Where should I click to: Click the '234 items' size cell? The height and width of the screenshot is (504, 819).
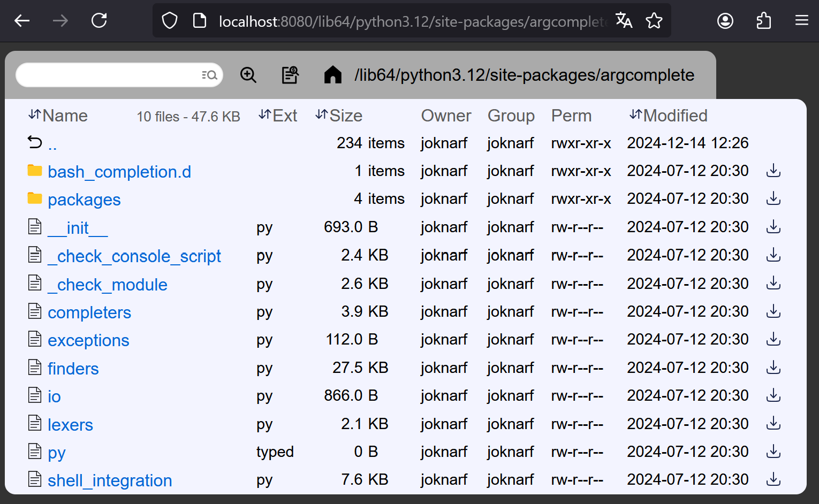pos(370,143)
